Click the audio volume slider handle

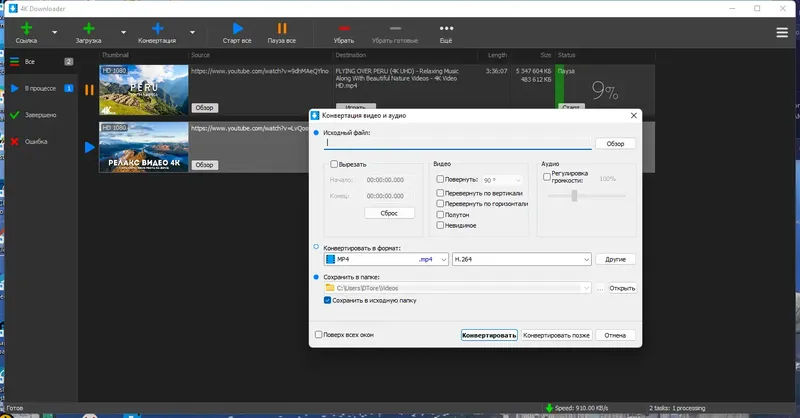point(574,195)
